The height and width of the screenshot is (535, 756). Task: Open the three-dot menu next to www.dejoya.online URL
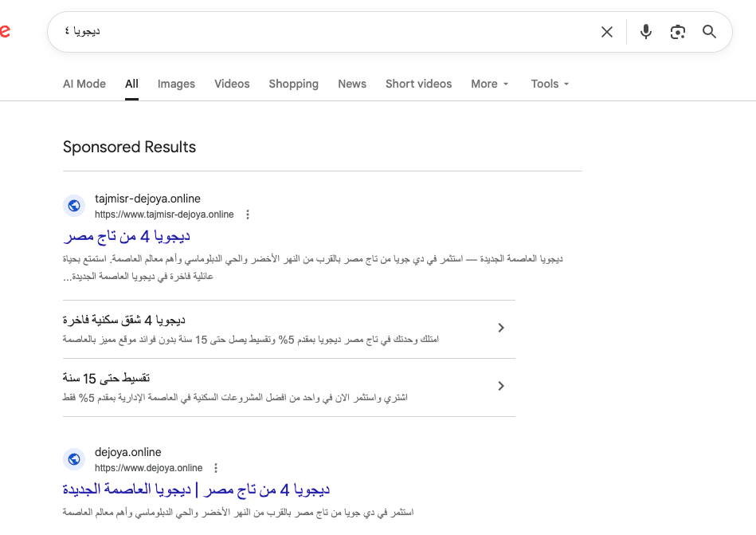[x=216, y=468]
